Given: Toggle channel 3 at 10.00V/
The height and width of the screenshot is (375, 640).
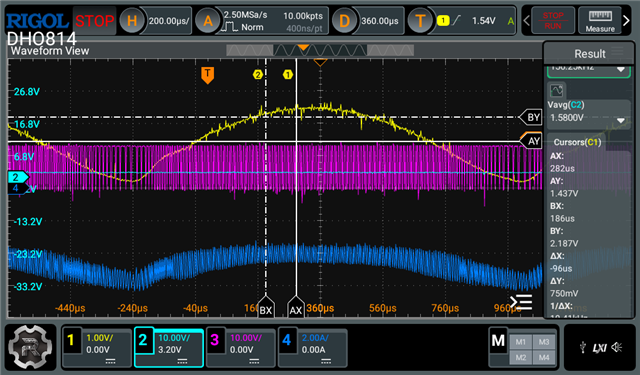Looking at the screenshot, I should [x=241, y=348].
